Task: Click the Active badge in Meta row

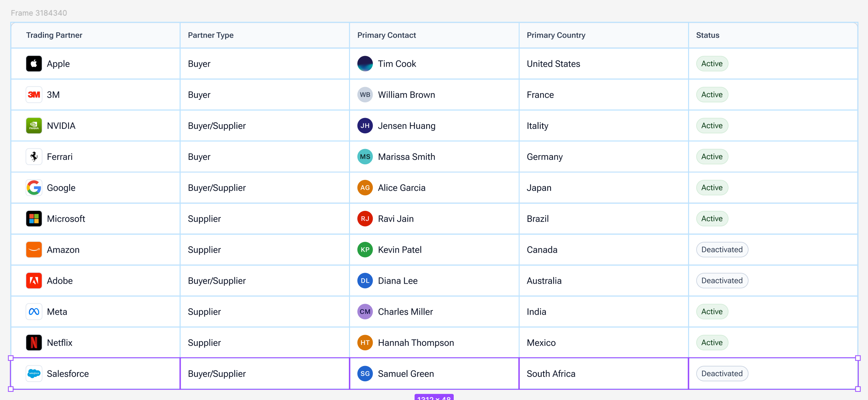Action: tap(712, 312)
